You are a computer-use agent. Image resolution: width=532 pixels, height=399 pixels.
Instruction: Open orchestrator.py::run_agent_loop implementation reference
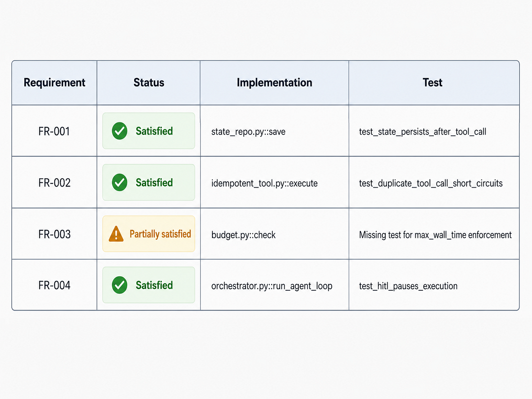point(272,286)
